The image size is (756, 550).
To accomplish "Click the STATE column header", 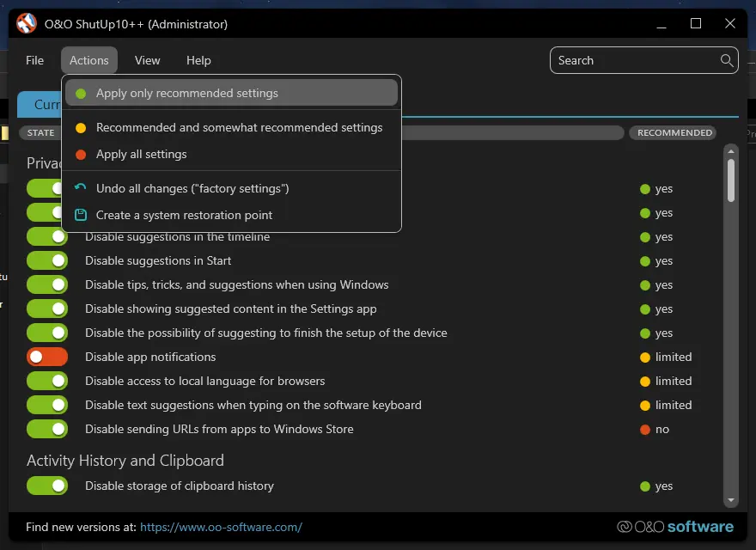I will pyautogui.click(x=40, y=132).
